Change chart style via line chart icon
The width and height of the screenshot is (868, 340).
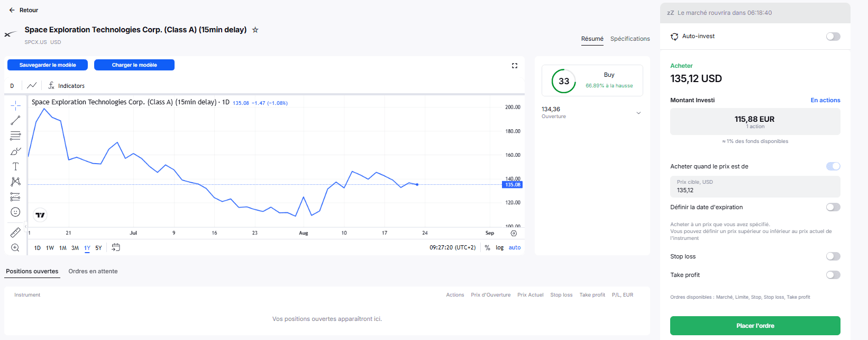(x=32, y=85)
